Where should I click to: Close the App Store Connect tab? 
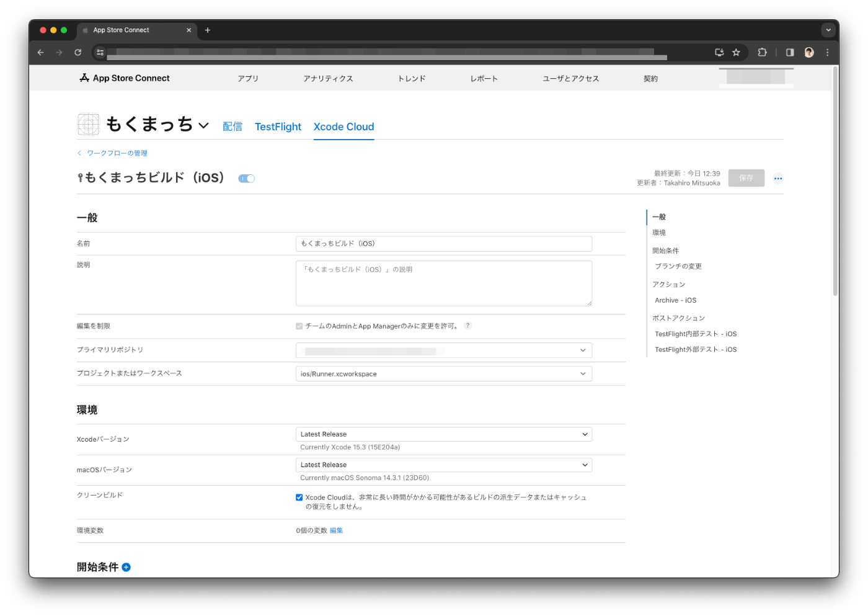pyautogui.click(x=189, y=30)
